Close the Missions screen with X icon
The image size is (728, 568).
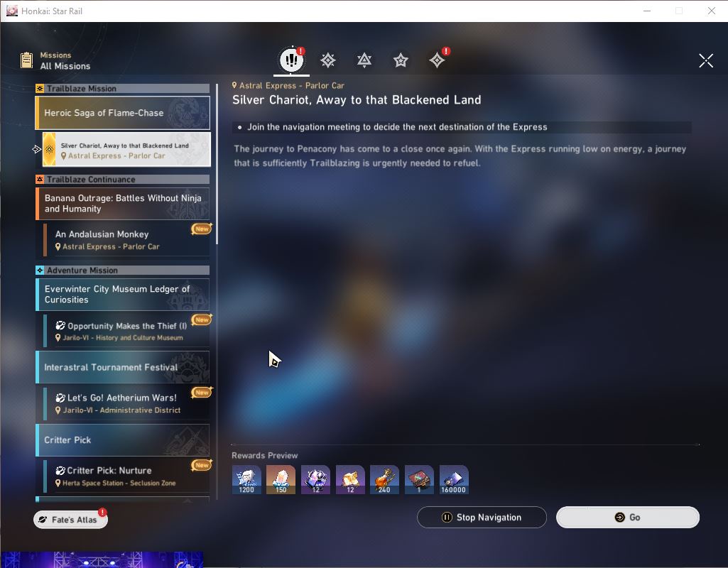706,60
